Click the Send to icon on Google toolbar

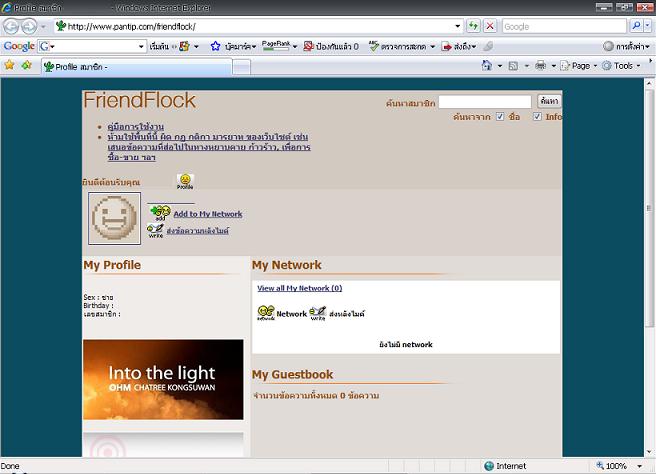pos(447,46)
